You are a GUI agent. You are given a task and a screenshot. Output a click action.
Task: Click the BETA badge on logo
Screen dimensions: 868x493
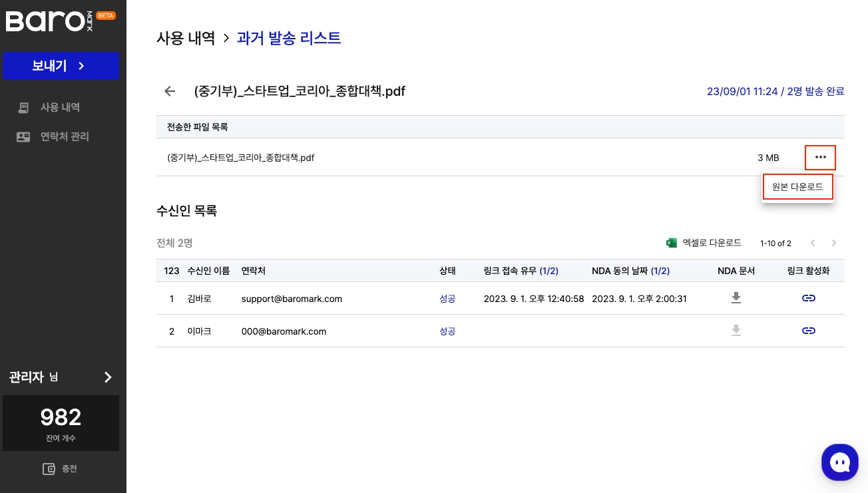(106, 15)
